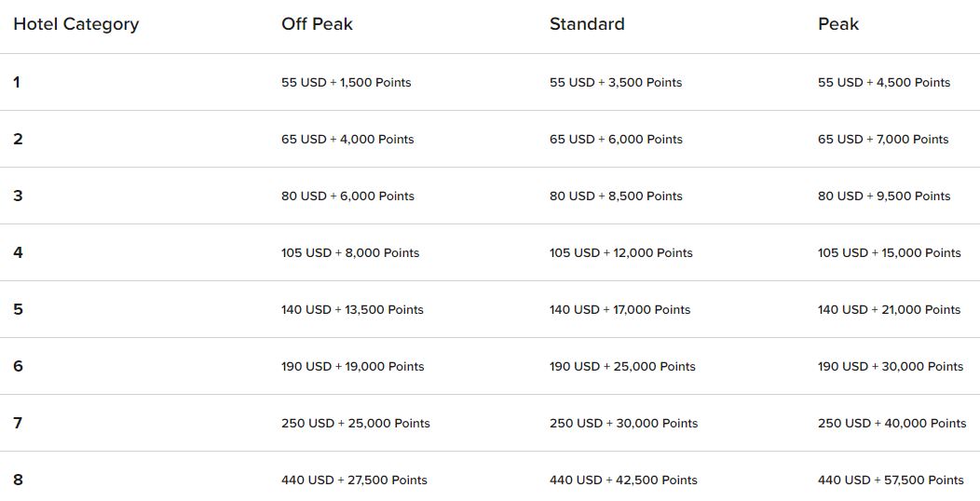Click the 80 USD + 9,500 Points cell

tap(884, 196)
